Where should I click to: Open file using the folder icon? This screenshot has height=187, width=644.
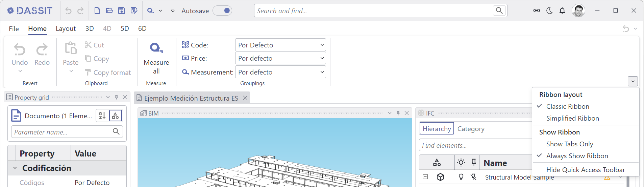coord(109,11)
